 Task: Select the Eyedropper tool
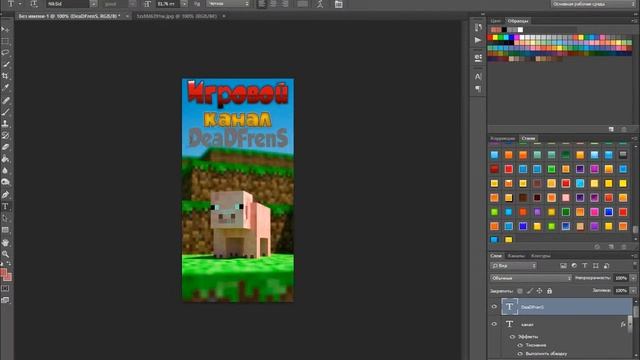coord(5,87)
